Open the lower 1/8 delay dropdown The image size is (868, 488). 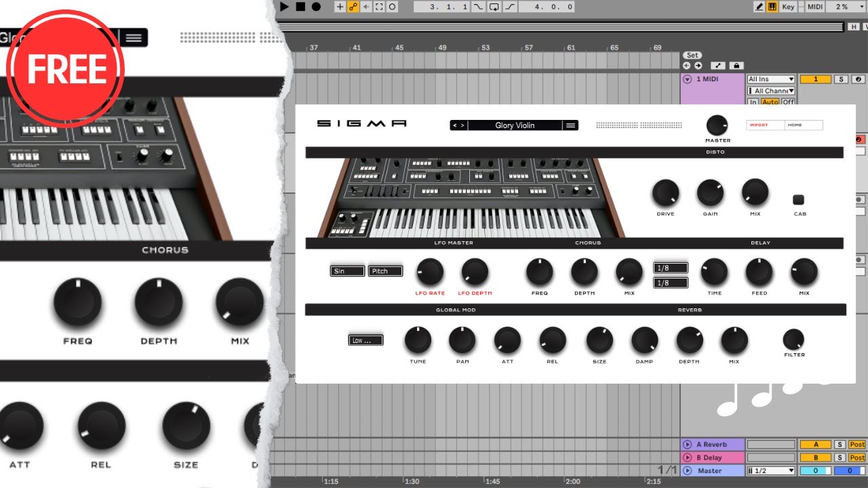coord(671,283)
